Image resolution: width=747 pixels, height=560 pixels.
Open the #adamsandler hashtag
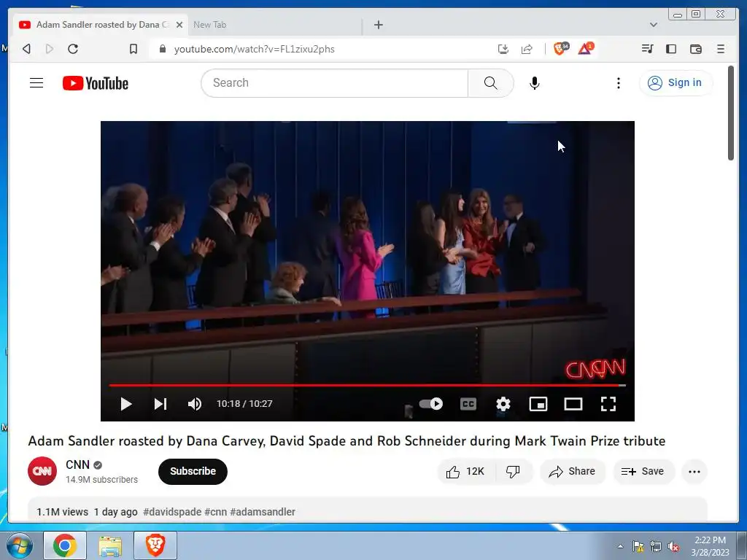[263, 512]
